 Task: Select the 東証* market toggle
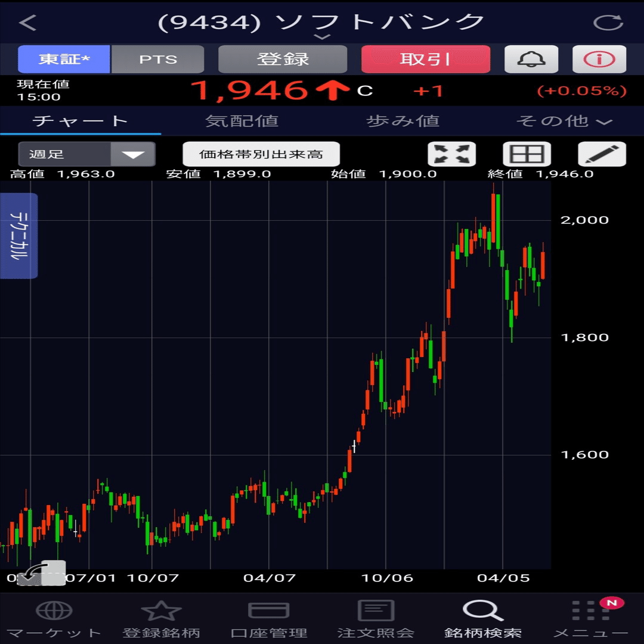pos(64,59)
